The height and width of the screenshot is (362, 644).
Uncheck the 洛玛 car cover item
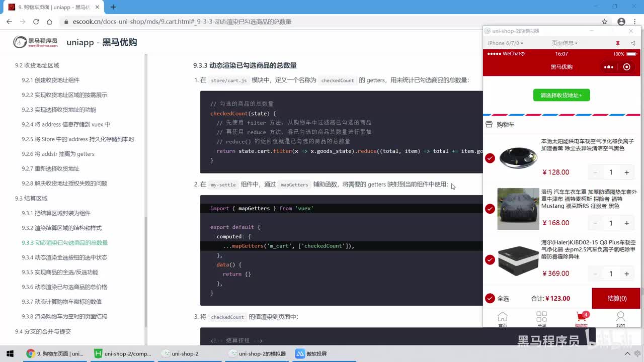click(x=490, y=209)
